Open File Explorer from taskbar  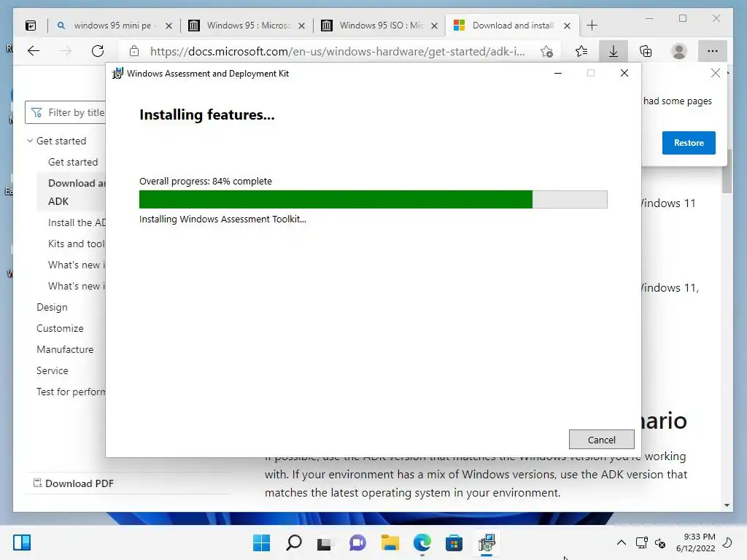(390, 542)
